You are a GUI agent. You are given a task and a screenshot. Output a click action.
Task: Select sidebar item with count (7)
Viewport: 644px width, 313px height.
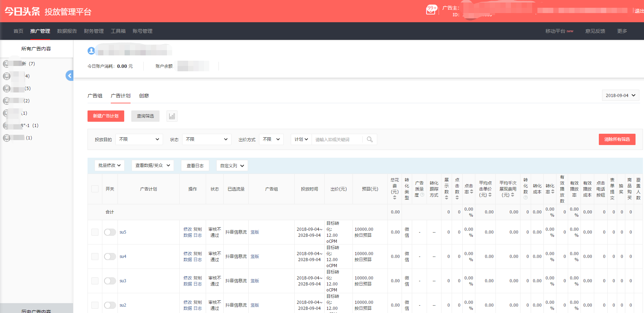[19, 64]
